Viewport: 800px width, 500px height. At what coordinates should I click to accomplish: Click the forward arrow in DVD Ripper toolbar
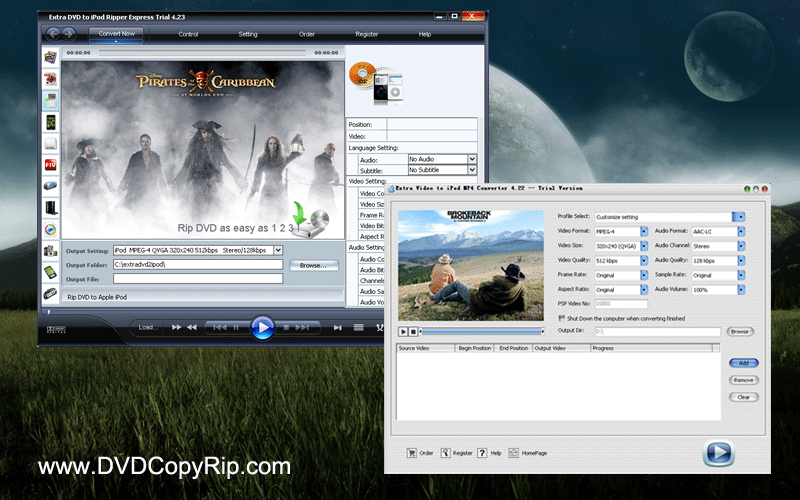[x=69, y=34]
